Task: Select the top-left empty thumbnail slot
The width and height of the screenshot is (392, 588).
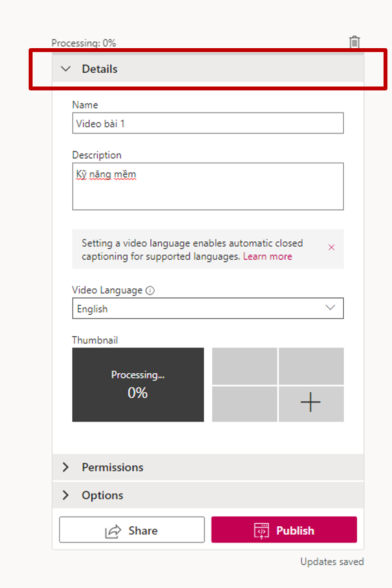Action: click(x=245, y=366)
